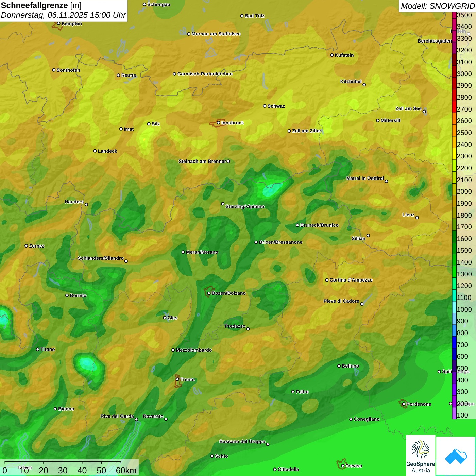The height and width of the screenshot is (476, 476).
Task: Click the Bozen/Bolzano city marker
Action: [209, 293]
